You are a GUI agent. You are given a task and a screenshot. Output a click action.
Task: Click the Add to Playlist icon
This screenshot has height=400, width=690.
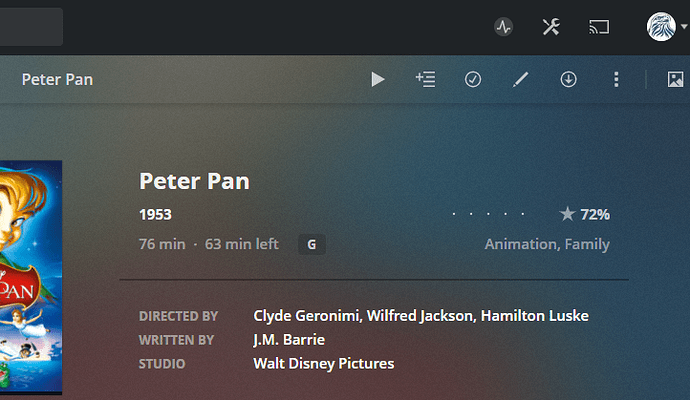(425, 79)
